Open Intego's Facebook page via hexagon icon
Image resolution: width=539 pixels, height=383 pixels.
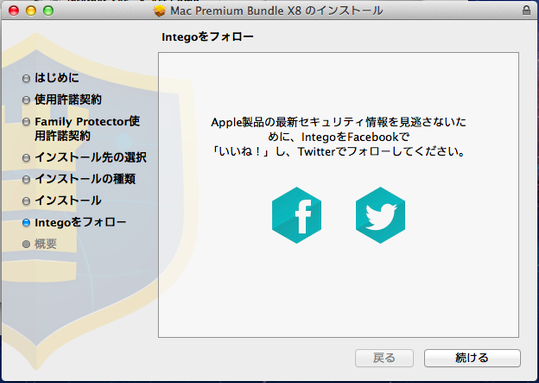pos(297,215)
